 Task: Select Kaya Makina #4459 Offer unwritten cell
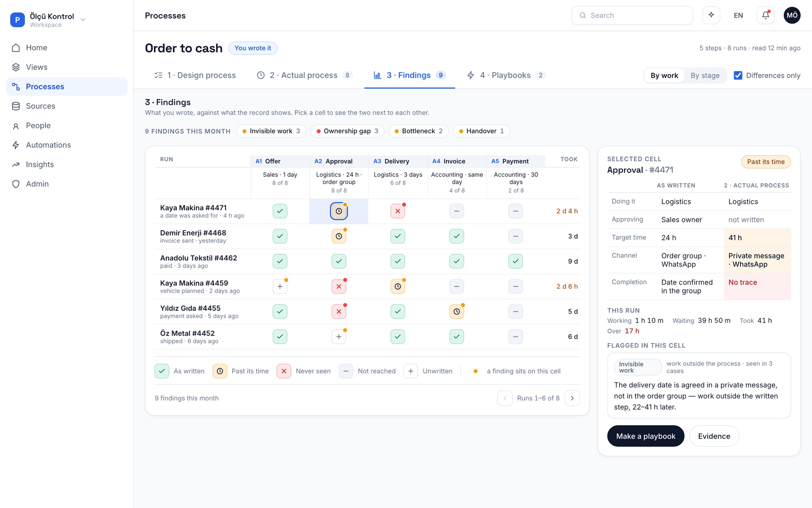click(x=280, y=287)
